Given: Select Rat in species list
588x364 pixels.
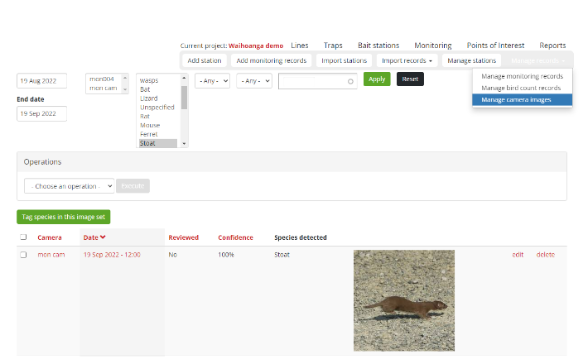Looking at the screenshot, I should (145, 116).
